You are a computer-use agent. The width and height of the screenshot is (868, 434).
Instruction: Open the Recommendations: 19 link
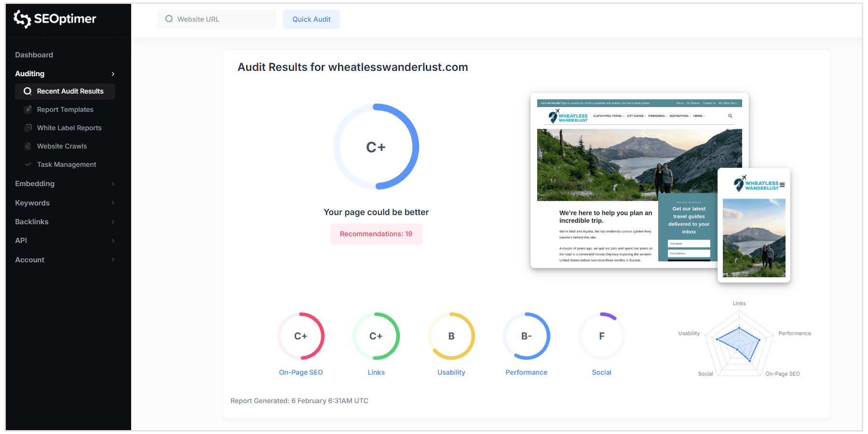pos(376,234)
